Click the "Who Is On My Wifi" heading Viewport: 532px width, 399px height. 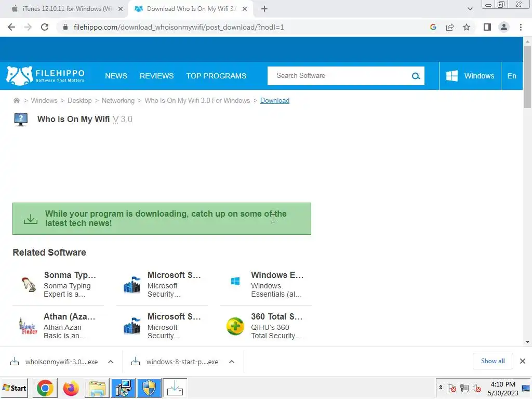coord(73,119)
